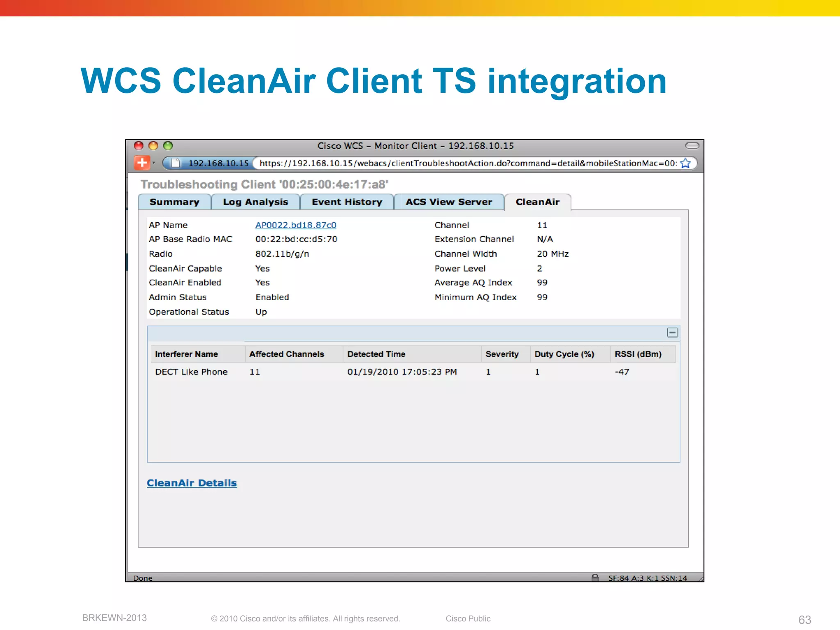Click the 192.168.10.15 site identity label
This screenshot has height=630, width=840.
(218, 163)
